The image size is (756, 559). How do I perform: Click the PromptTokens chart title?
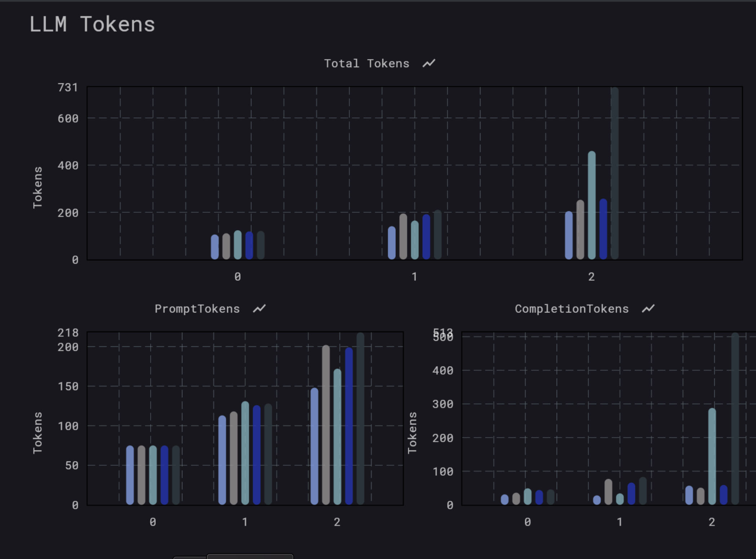[197, 309]
